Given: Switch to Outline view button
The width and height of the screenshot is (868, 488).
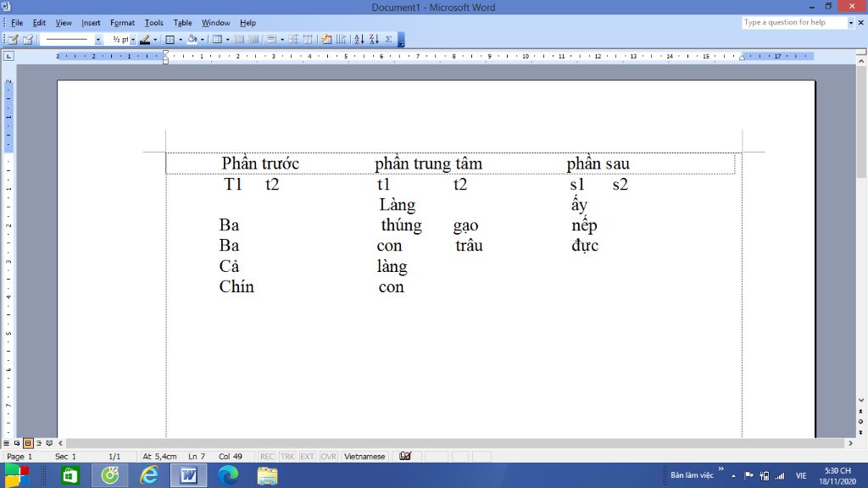Looking at the screenshot, I should click(x=39, y=443).
